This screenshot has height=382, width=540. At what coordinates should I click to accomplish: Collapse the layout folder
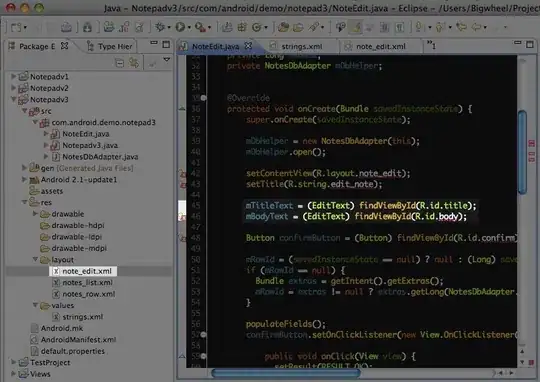35,259
